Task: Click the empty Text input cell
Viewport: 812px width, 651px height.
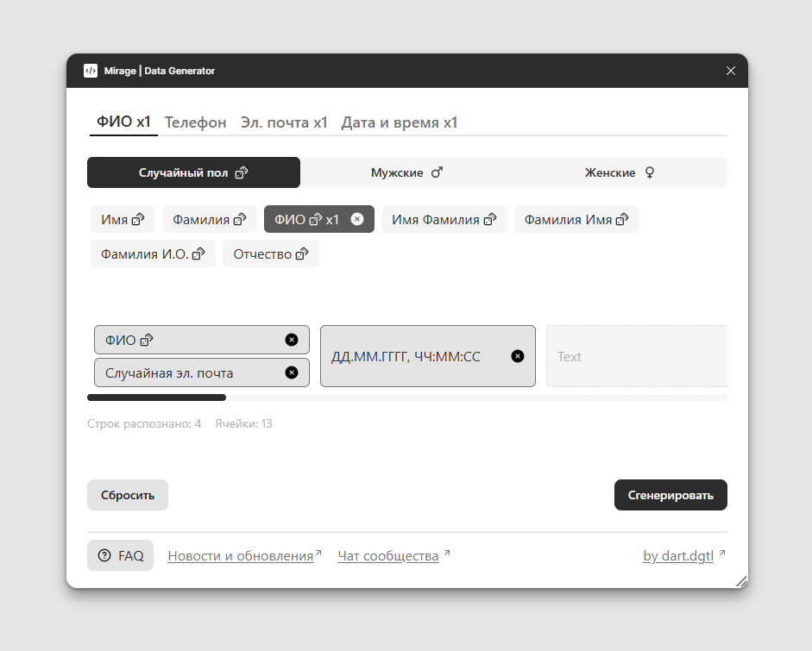Action: 636,356
